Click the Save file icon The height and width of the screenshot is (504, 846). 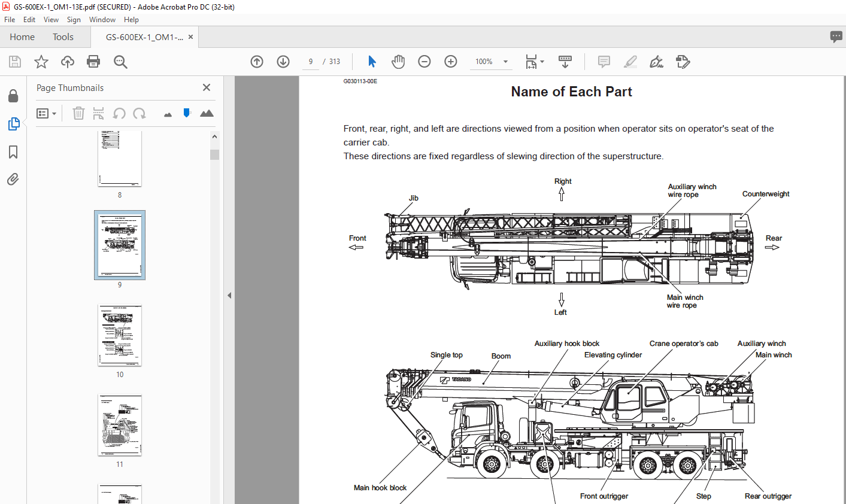point(15,62)
